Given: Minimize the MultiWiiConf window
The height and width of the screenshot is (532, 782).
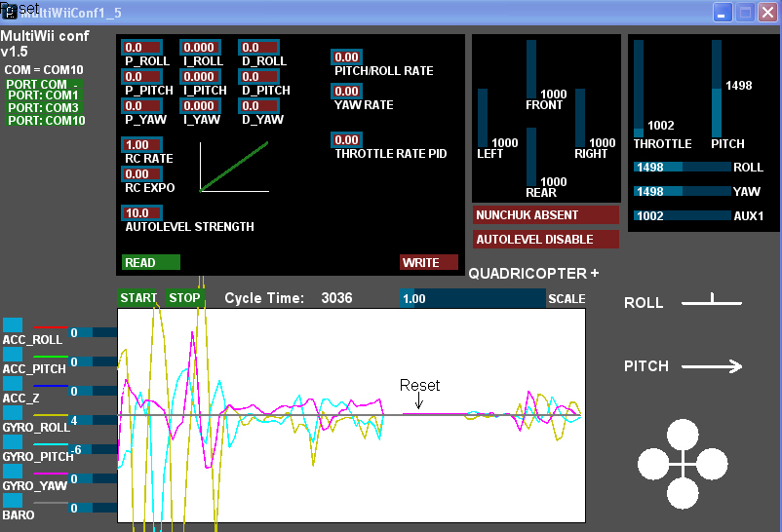Looking at the screenshot, I should [x=722, y=12].
